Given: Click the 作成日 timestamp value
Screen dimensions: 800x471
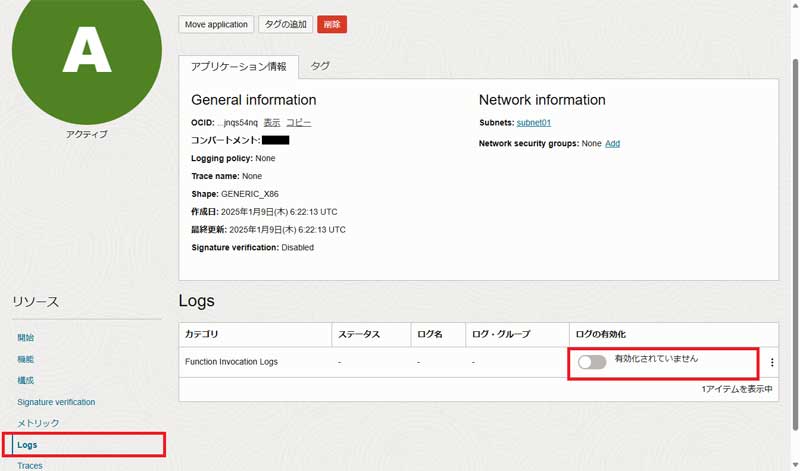Looking at the screenshot, I should click(279, 212).
